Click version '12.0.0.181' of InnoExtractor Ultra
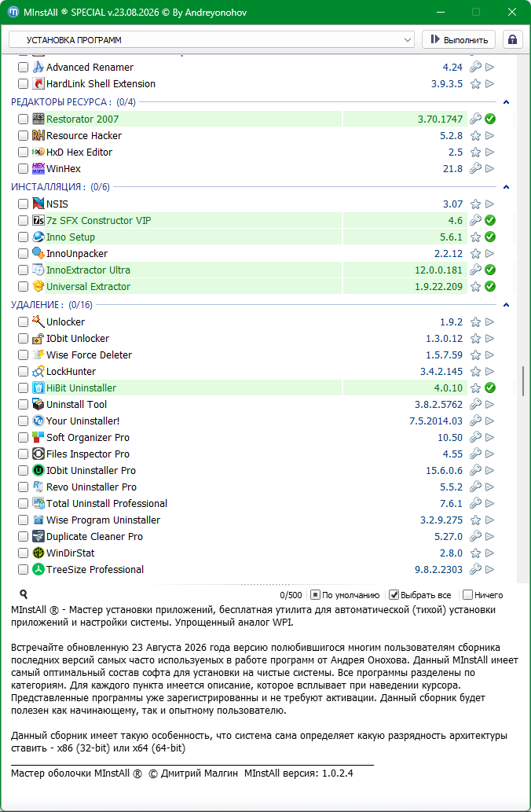 439,270
